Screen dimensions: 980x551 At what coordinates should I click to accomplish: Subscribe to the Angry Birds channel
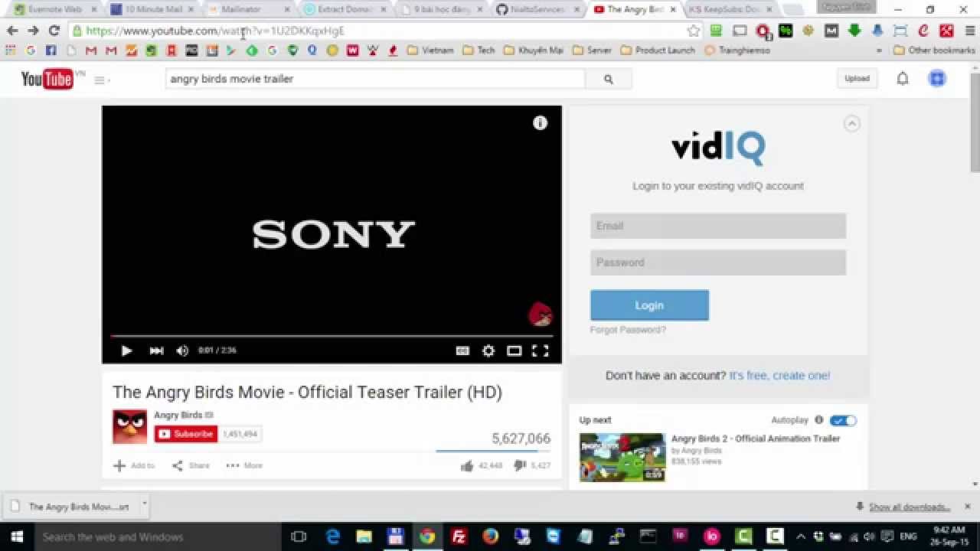[x=186, y=434]
